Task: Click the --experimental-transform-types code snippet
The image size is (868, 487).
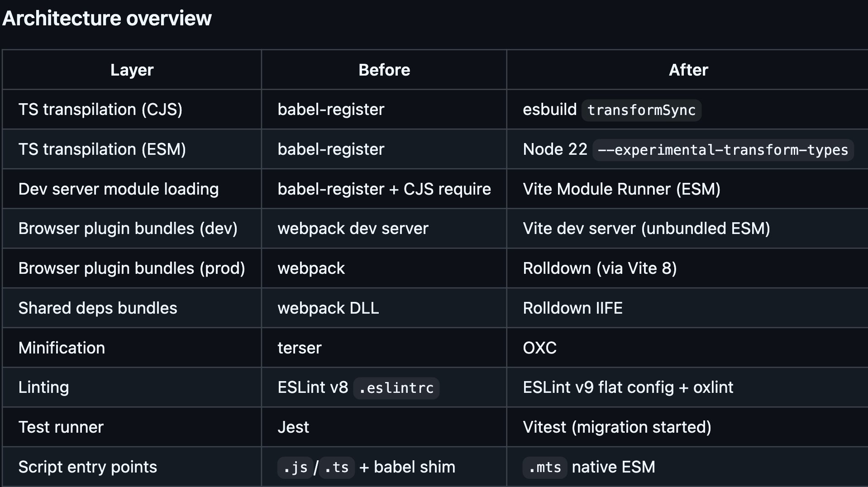Action: point(723,150)
